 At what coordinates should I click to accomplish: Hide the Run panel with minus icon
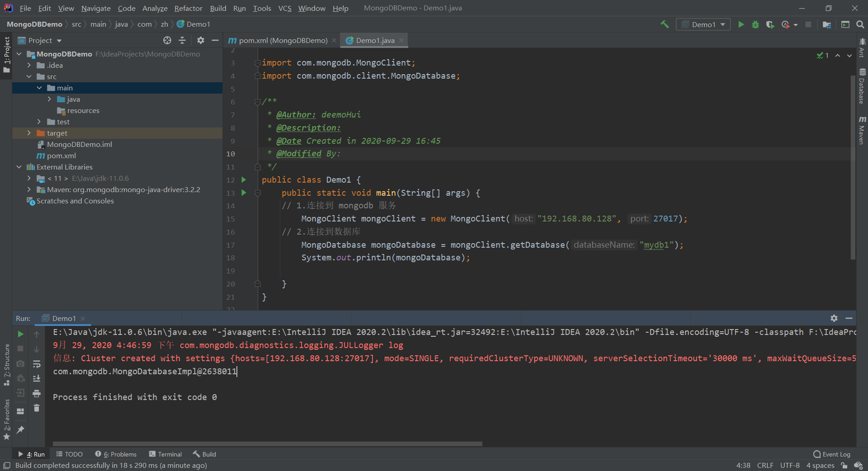click(x=849, y=318)
